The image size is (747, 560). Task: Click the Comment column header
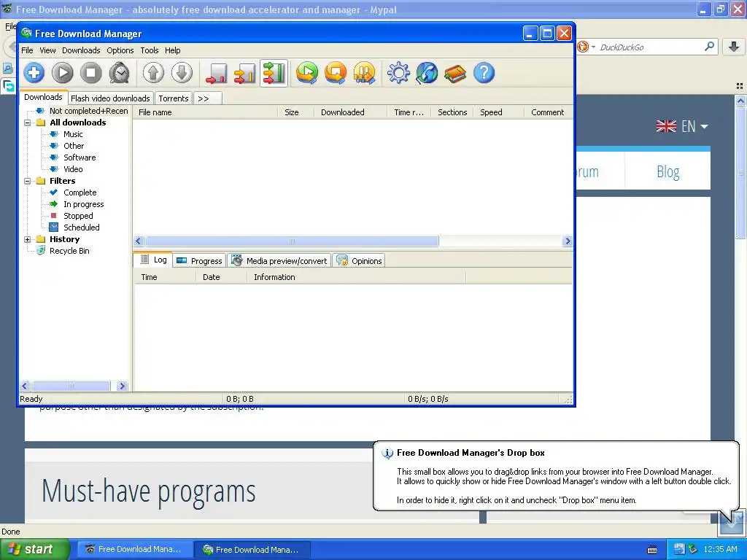[548, 112]
